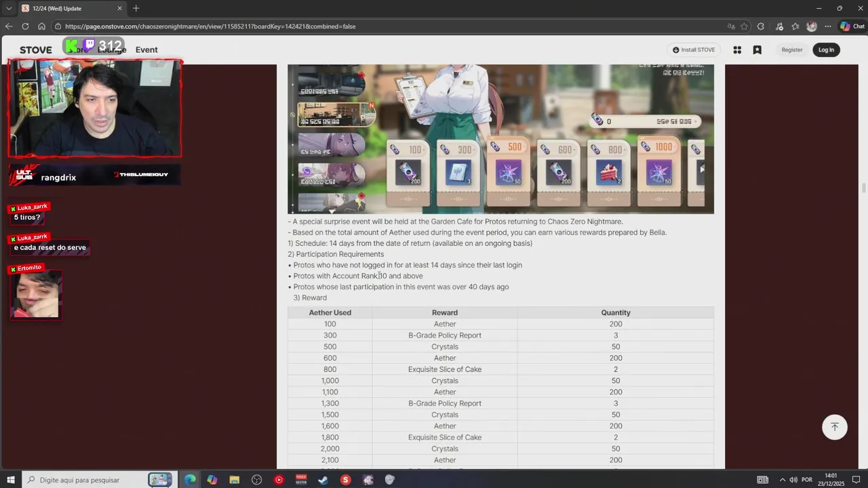The width and height of the screenshot is (868, 488).
Task: Open File Explorer from the taskbar
Action: tap(235, 480)
